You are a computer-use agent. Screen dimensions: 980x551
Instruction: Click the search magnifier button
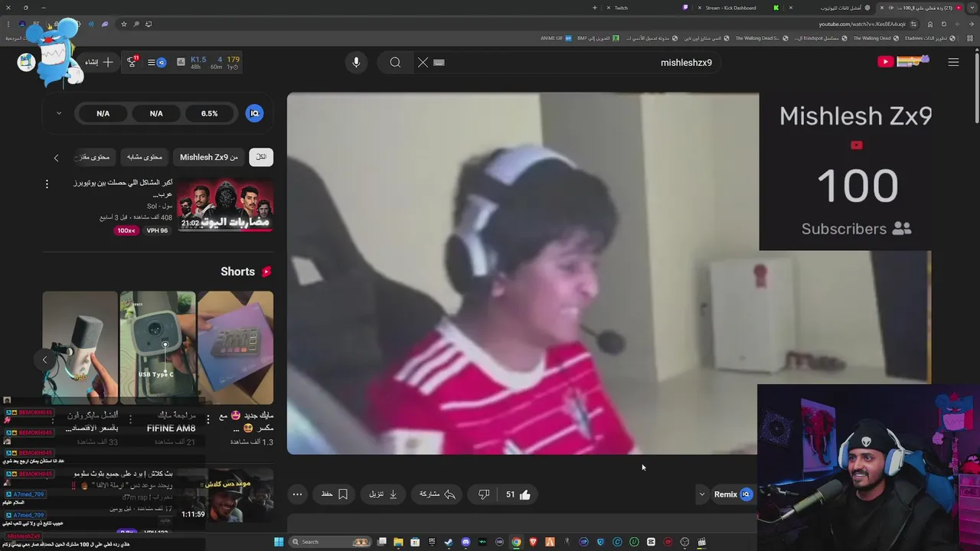coord(395,63)
